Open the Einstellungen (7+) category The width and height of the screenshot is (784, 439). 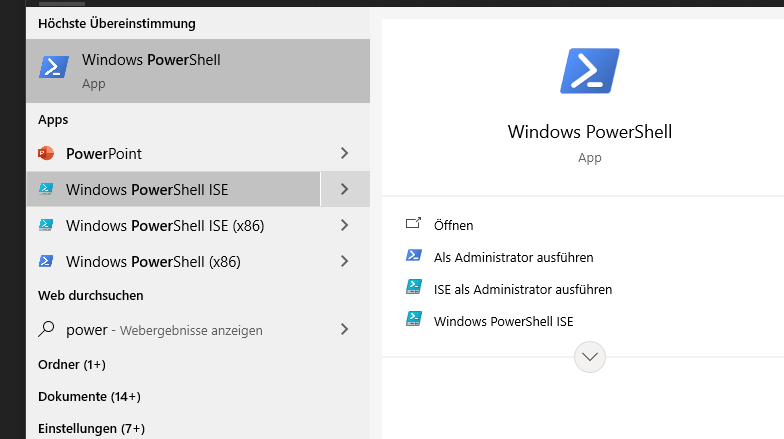pos(92,428)
